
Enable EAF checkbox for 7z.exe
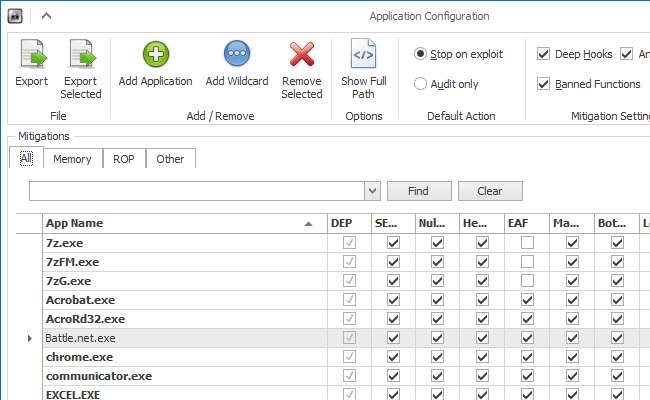pos(526,243)
